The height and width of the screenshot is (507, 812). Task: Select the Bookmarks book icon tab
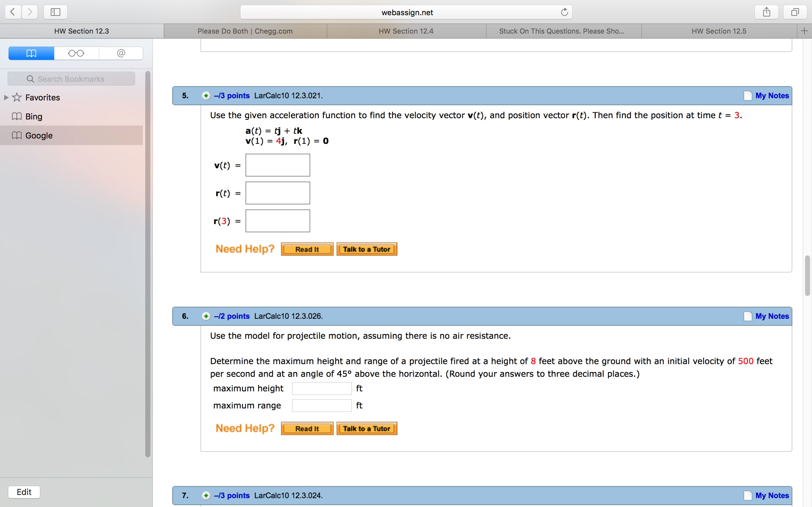pyautogui.click(x=31, y=53)
